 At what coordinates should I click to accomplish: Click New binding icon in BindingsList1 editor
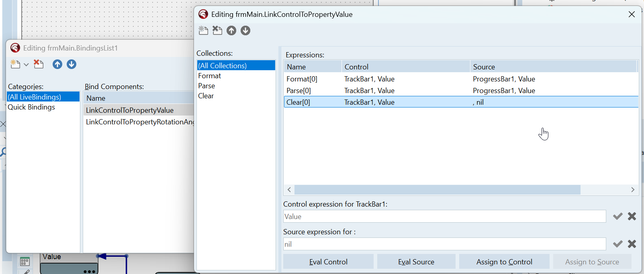click(15, 64)
